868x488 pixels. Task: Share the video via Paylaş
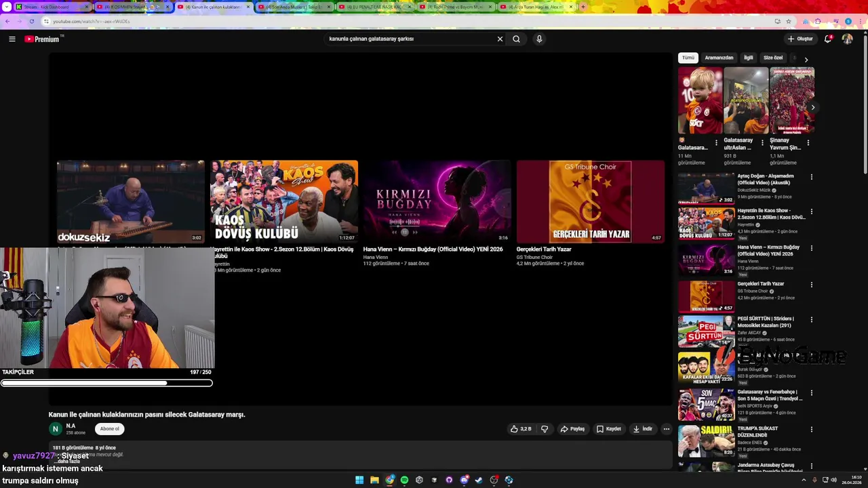pyautogui.click(x=572, y=428)
